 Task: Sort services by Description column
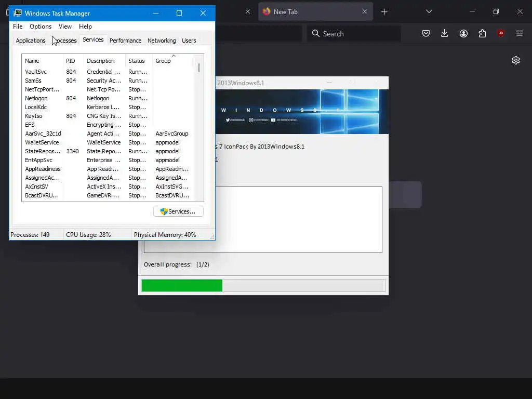(104, 61)
